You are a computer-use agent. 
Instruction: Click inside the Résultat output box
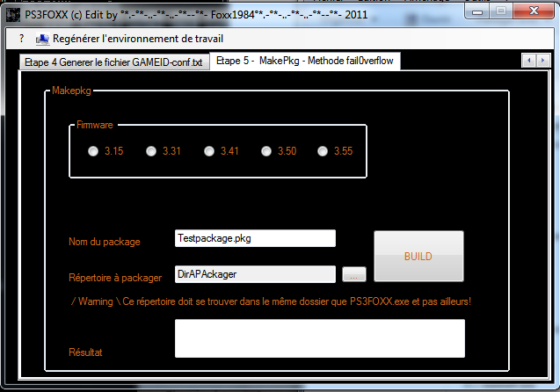pos(320,338)
